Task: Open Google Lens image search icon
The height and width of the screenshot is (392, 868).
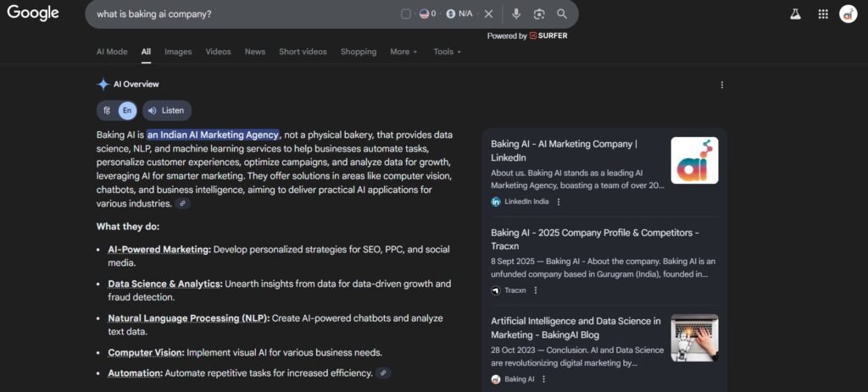Action: tap(538, 14)
